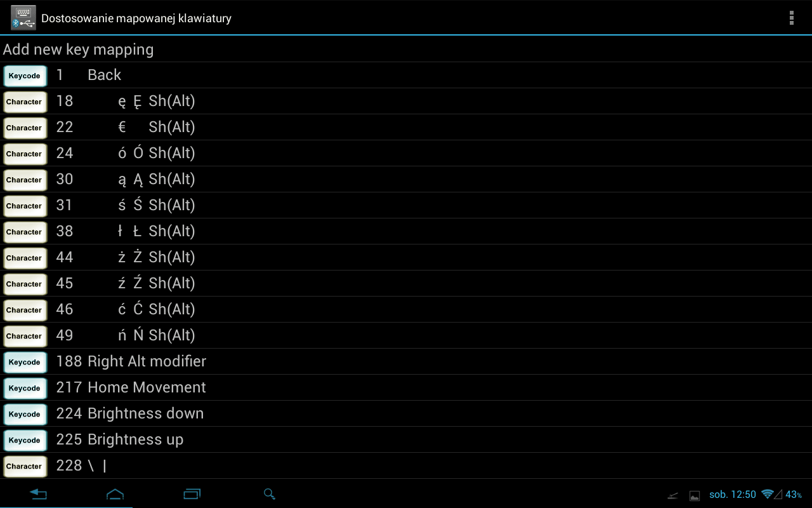The image size is (812, 508).
Task: Tap the Android back navigation icon
Action: (x=39, y=494)
